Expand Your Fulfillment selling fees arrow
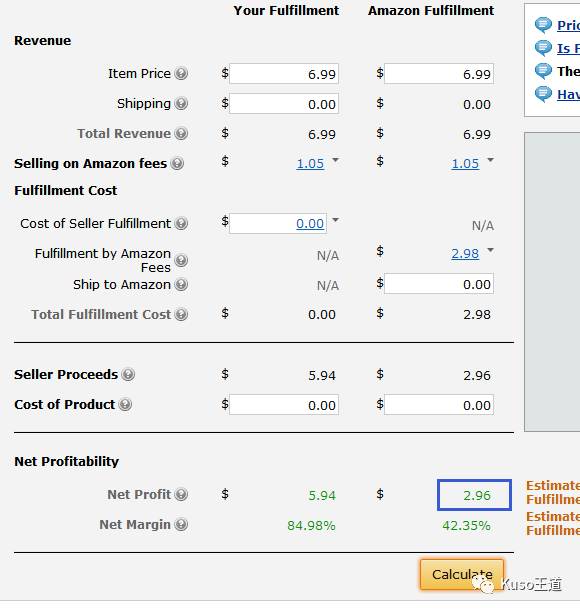 point(335,160)
